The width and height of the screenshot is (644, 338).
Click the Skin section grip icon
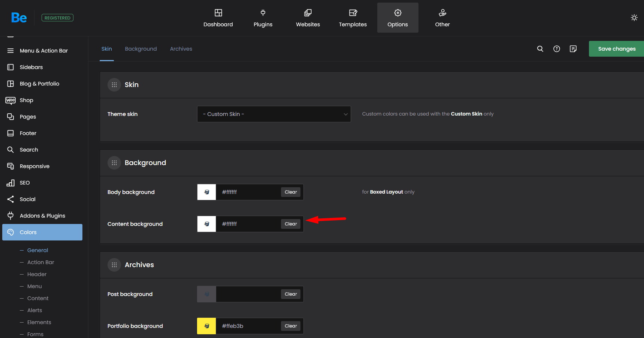point(114,85)
